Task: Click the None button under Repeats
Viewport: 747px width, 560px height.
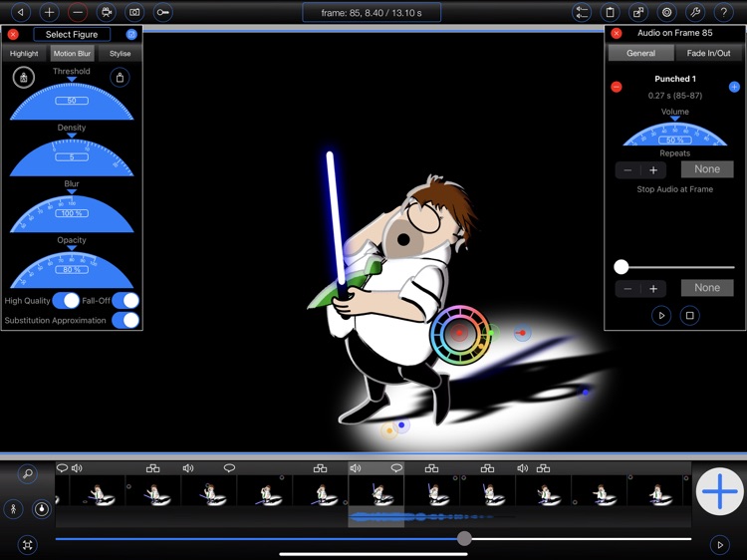Action: point(707,169)
